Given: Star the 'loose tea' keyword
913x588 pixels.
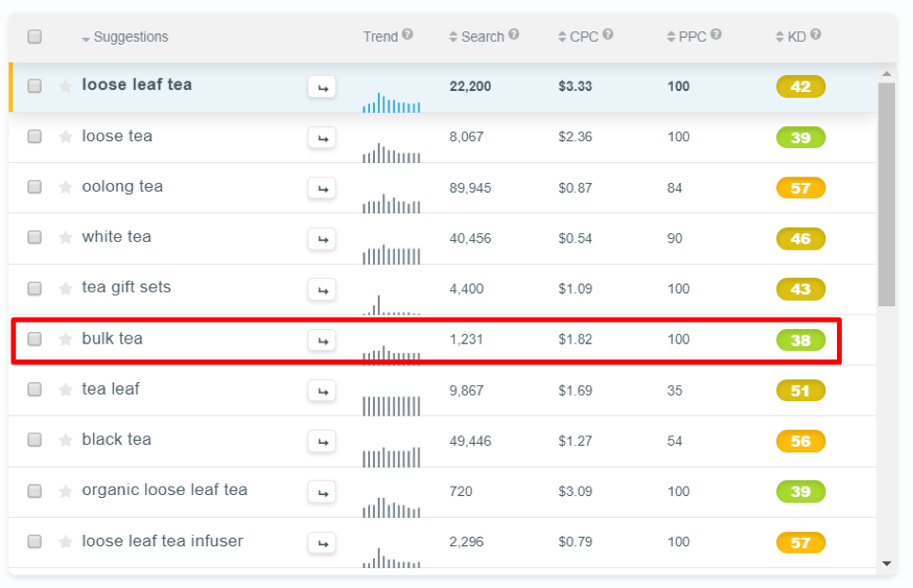Looking at the screenshot, I should [65, 137].
